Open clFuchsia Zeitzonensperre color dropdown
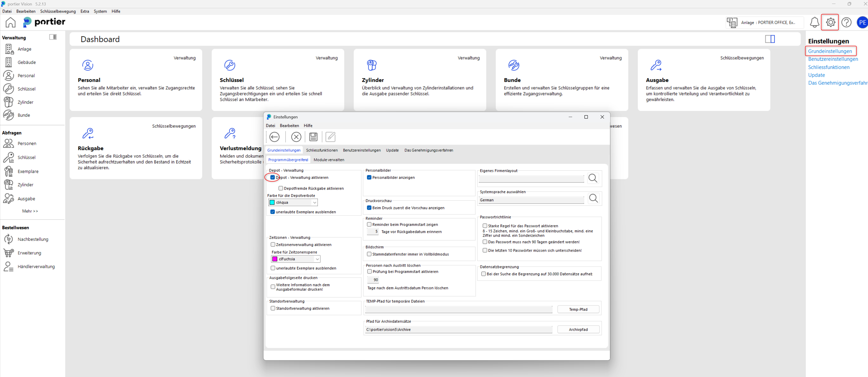 pos(317,259)
